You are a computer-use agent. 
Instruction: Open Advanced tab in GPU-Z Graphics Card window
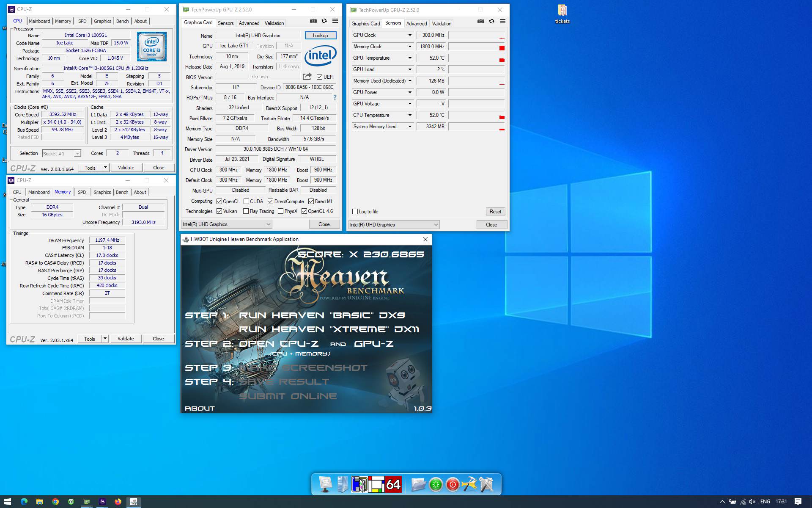(x=249, y=23)
